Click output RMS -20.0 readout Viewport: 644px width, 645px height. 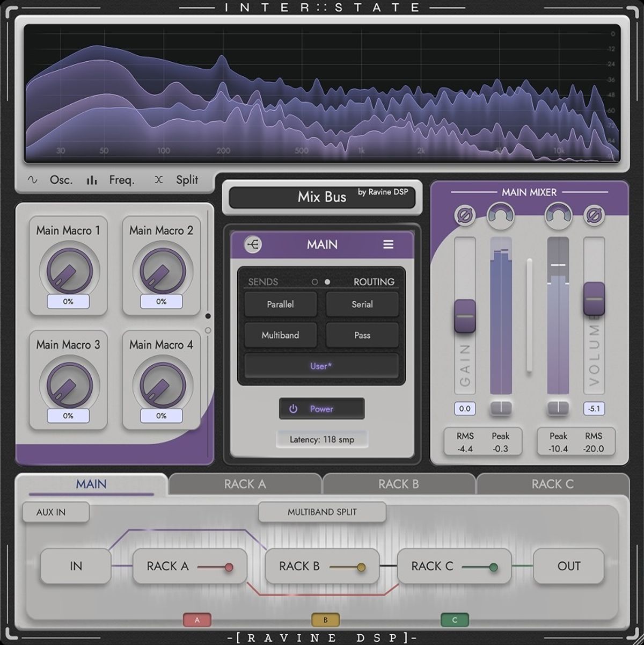[594, 443]
